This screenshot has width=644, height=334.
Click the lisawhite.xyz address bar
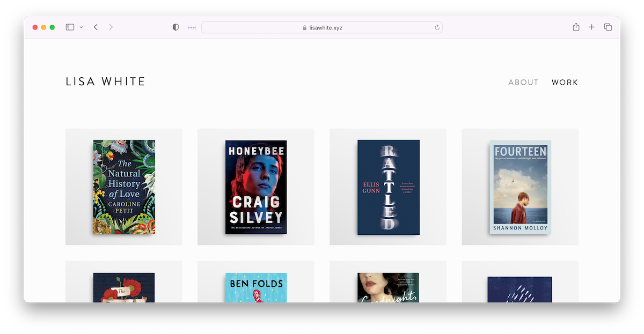click(322, 27)
